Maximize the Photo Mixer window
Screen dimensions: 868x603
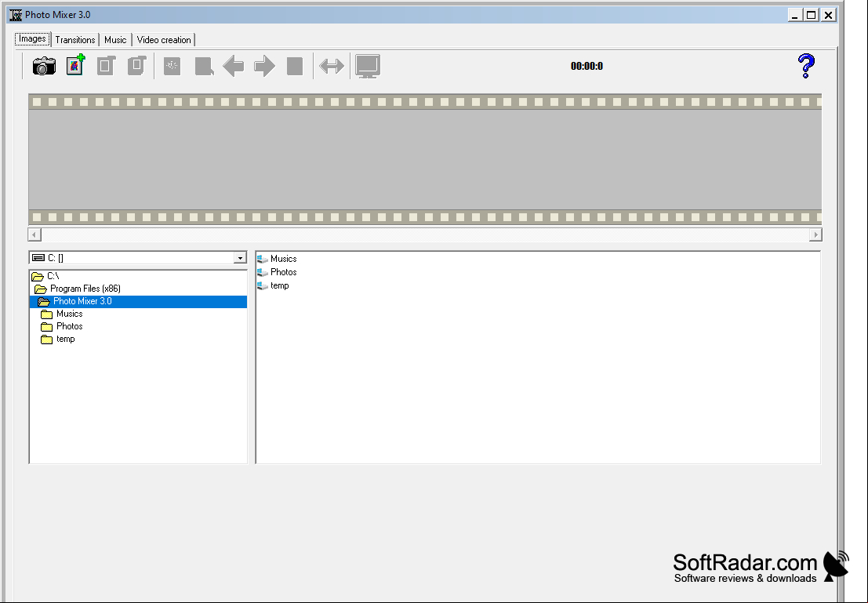coord(812,15)
